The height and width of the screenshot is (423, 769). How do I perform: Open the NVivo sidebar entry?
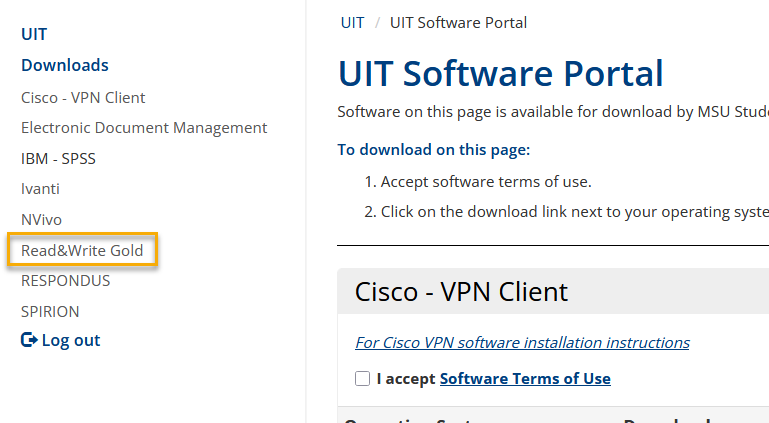click(41, 220)
